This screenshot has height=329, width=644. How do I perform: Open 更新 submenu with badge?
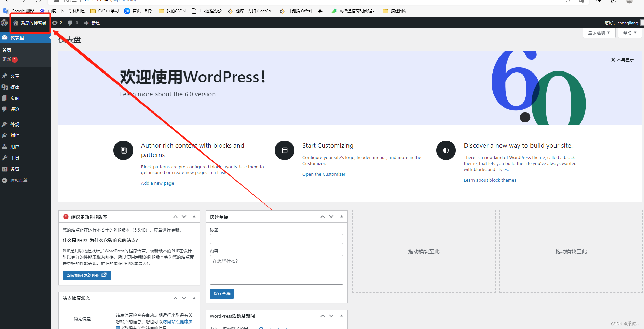pos(10,60)
